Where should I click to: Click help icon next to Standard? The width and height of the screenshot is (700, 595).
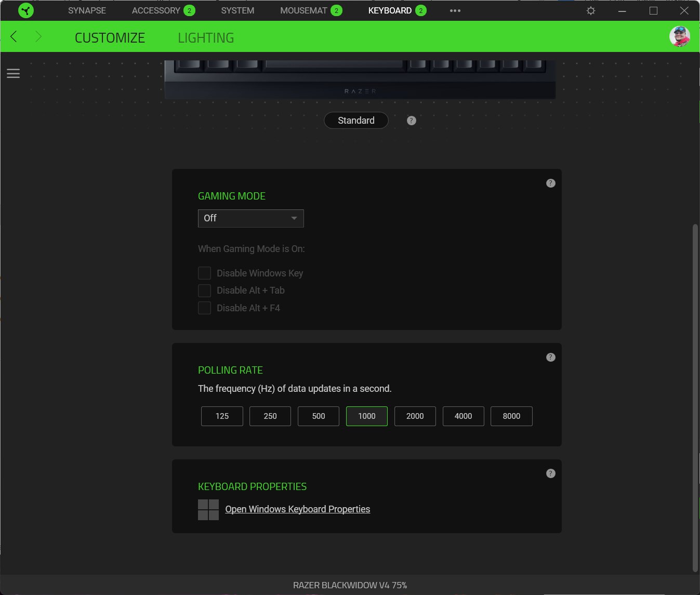[x=412, y=121]
